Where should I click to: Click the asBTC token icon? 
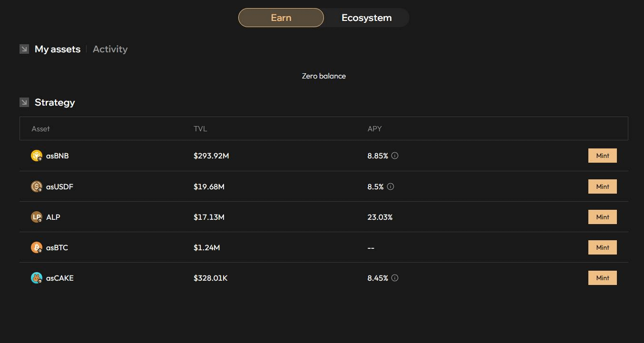(37, 247)
